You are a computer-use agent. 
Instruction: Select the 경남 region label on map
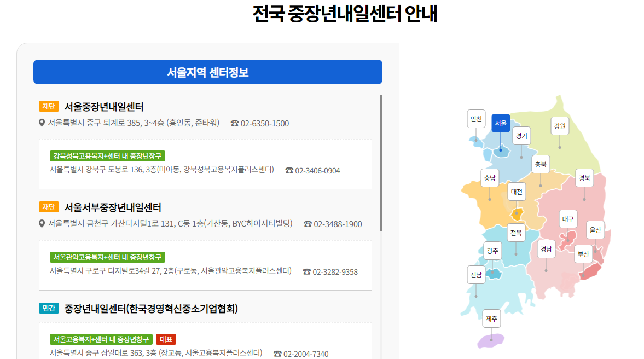click(546, 249)
